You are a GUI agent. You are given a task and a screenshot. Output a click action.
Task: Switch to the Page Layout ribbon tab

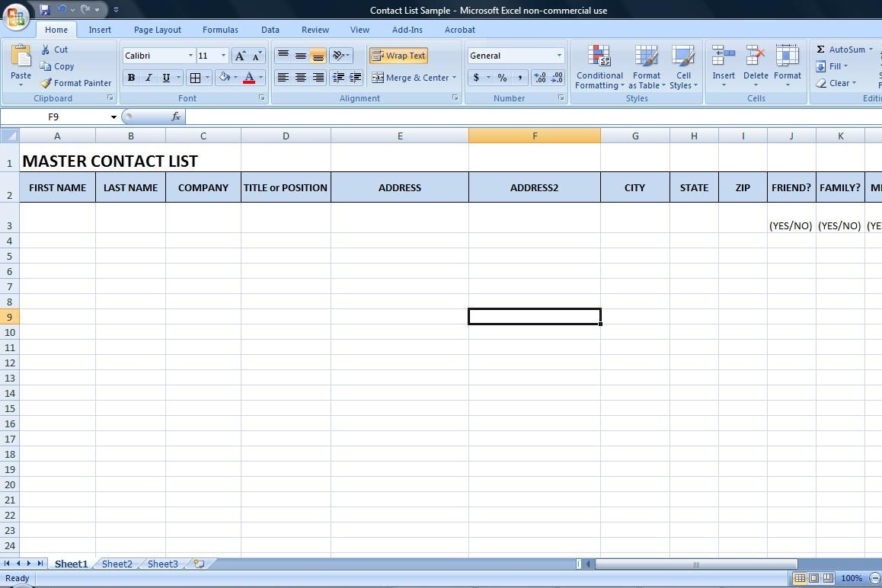tap(157, 30)
